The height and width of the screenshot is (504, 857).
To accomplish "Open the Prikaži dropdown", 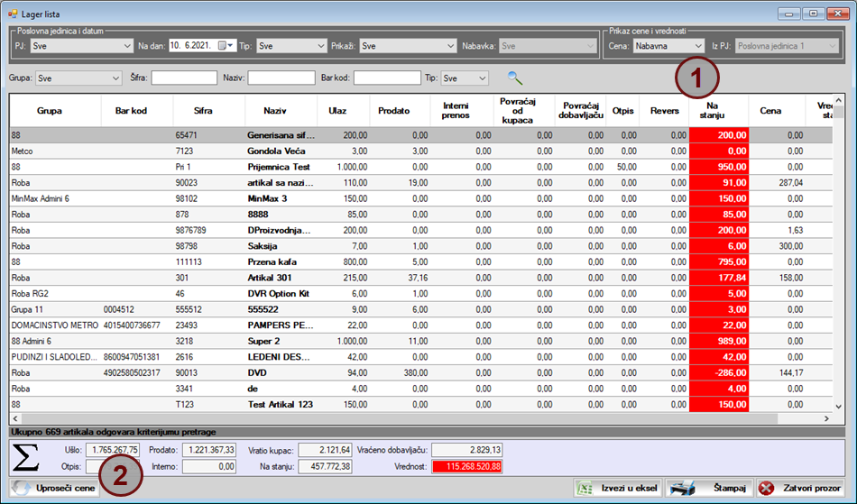I will click(x=409, y=46).
